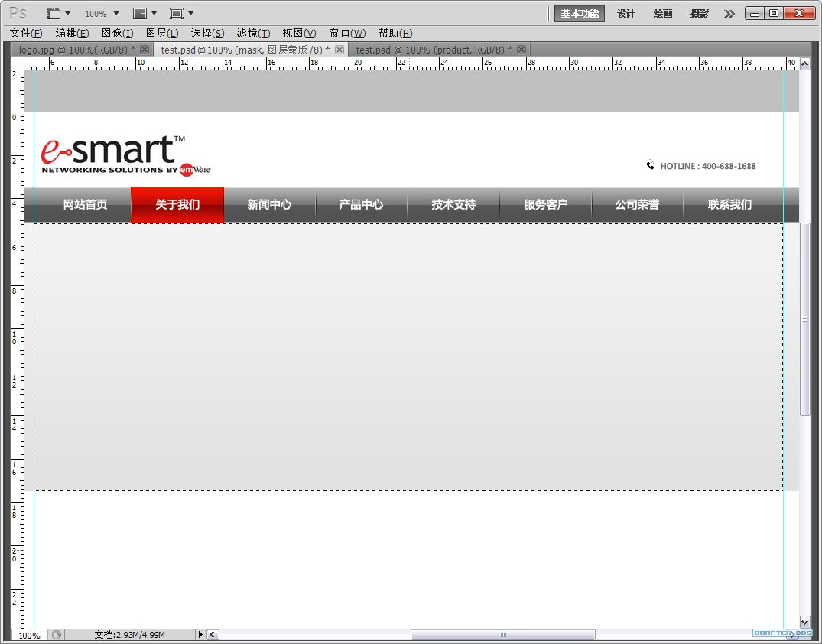Click the 技术支持 nav item on canvas
The width and height of the screenshot is (822, 644).
pyautogui.click(x=453, y=204)
